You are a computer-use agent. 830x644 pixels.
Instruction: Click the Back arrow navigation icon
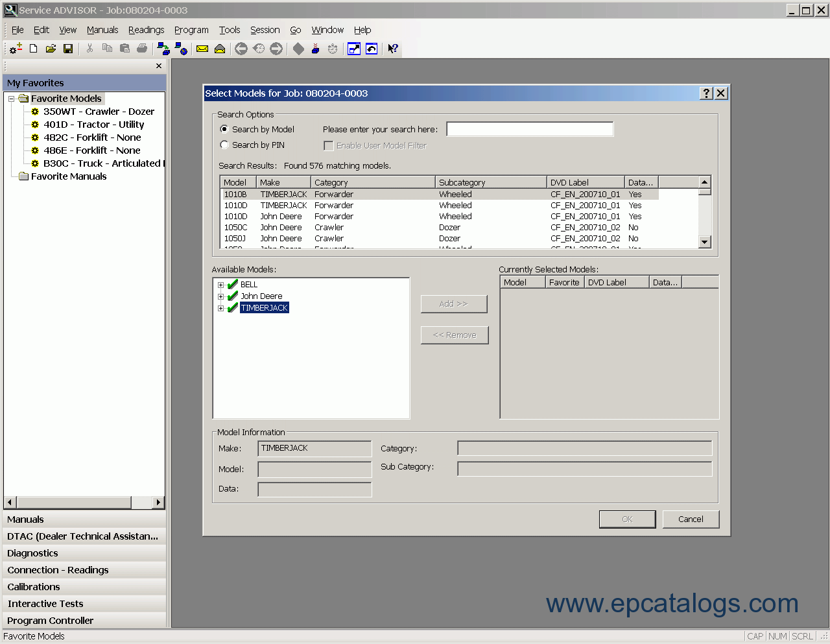[x=241, y=49]
